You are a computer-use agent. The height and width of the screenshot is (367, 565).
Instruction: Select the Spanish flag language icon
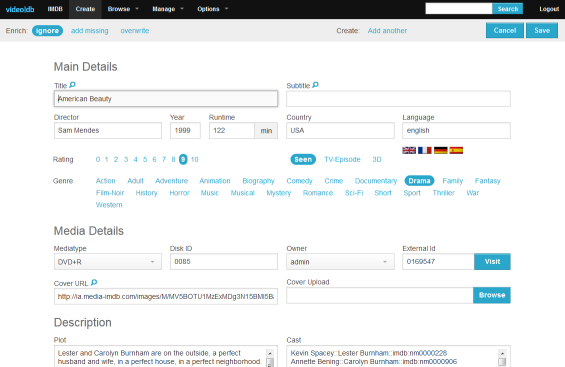(x=456, y=150)
